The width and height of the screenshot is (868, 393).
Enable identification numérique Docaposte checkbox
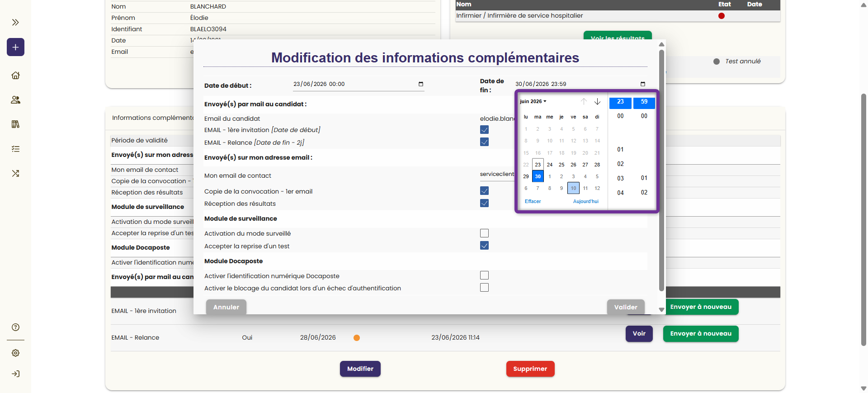pos(484,275)
